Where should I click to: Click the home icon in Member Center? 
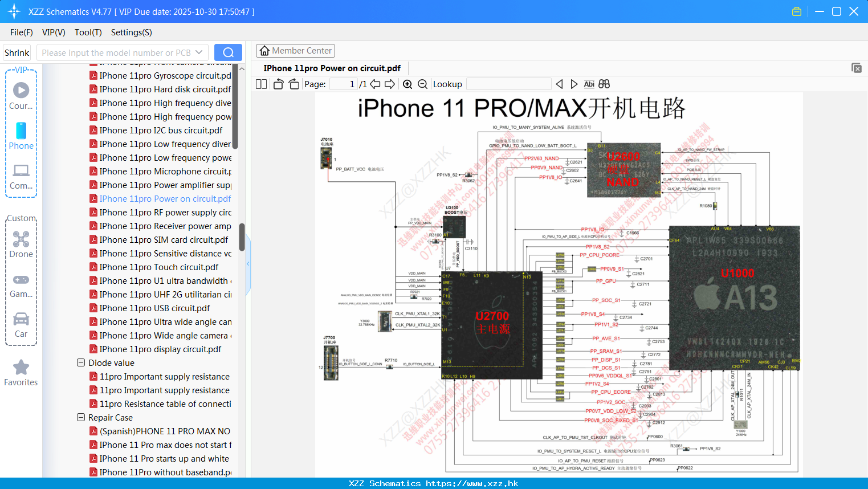pyautogui.click(x=264, y=51)
